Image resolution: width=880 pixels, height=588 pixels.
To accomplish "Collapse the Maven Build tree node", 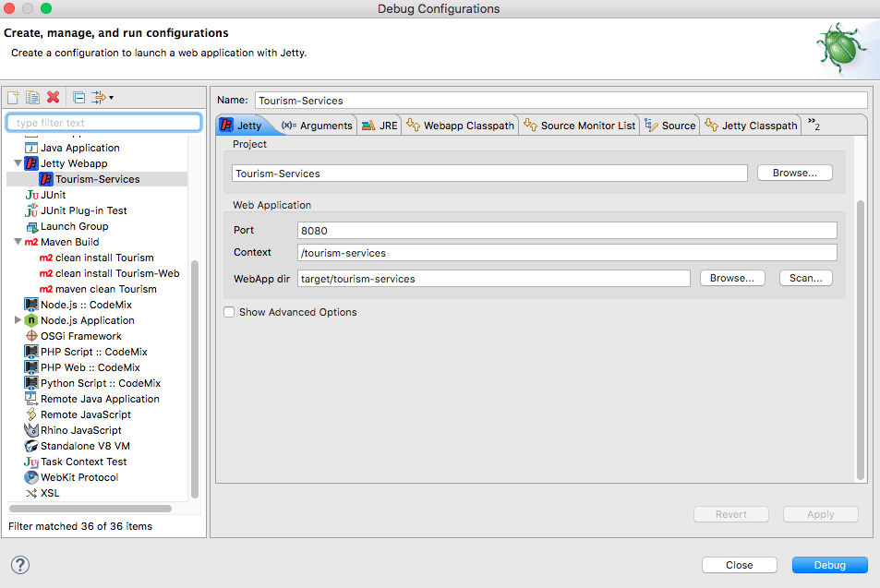I will click(x=18, y=242).
